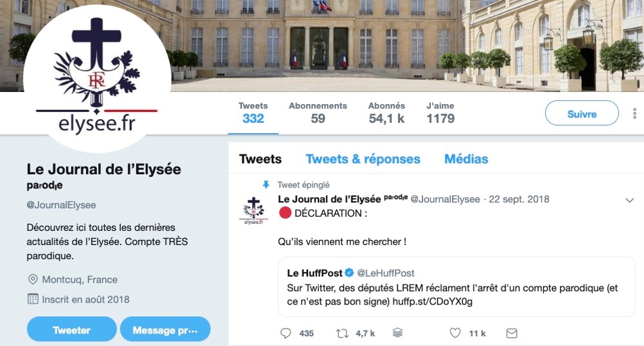The image size is (644, 346).
Task: Open the large elysee.fr profile picture
Action: tap(97, 79)
